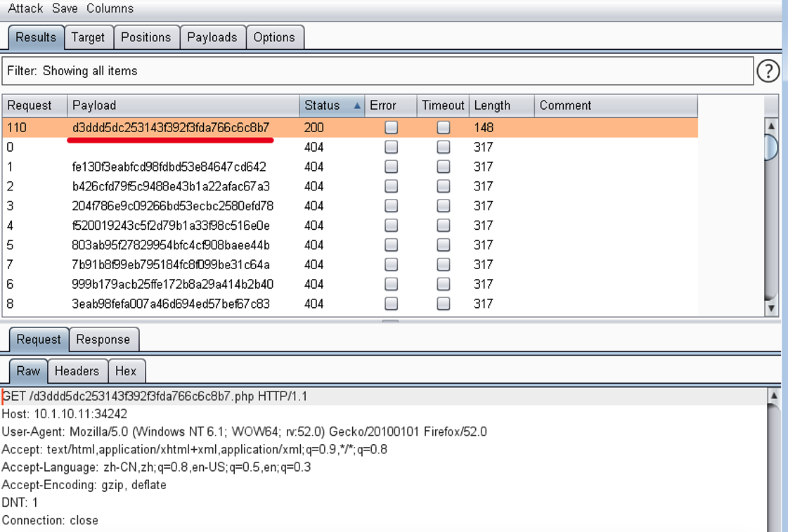
Task: Open the Columns menu
Action: pos(110,8)
